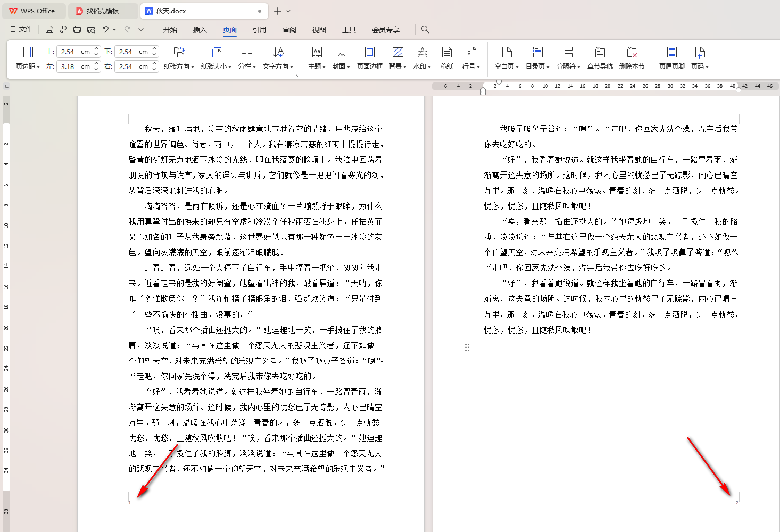Expand the Undo history dropdown arrow
The image size is (780, 532).
pyautogui.click(x=114, y=30)
